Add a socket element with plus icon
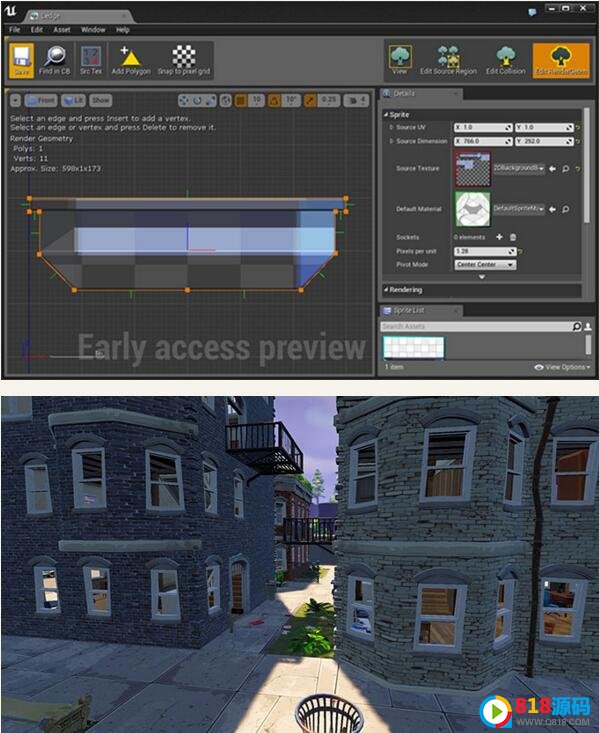This screenshot has height=733, width=599. coord(499,237)
